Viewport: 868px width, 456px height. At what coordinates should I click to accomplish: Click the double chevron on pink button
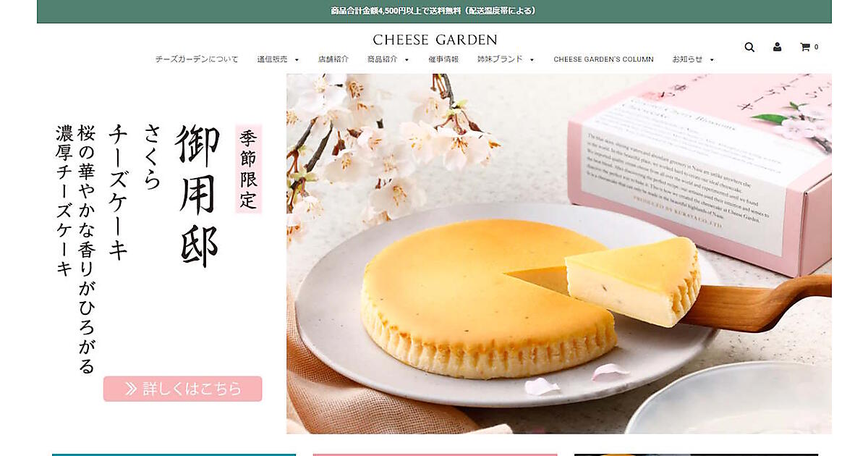tap(131, 389)
